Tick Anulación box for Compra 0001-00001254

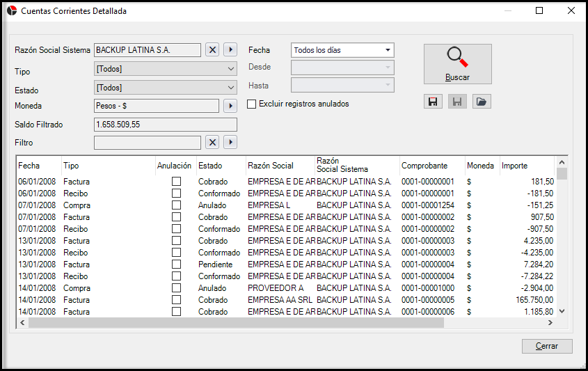(176, 205)
